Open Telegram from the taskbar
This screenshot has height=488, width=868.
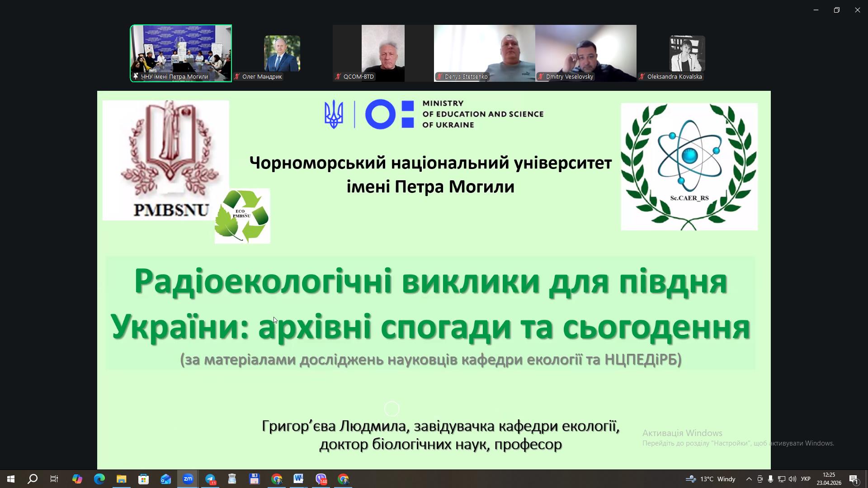click(210, 479)
